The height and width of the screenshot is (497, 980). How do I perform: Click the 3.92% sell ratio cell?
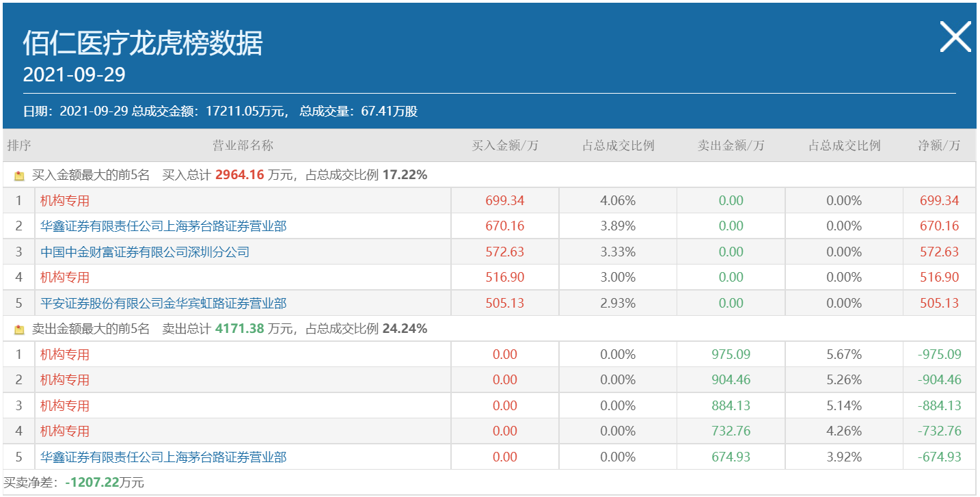844,457
